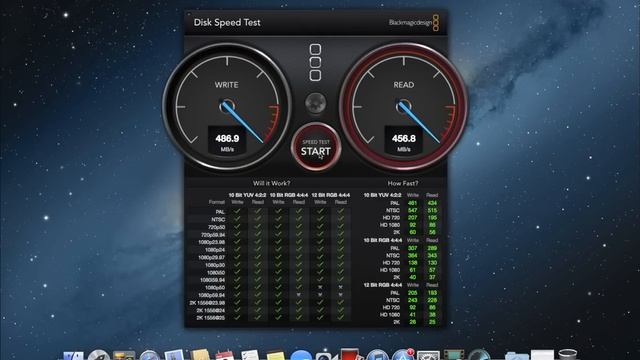This screenshot has width=640, height=360.
Task: Click the 307 PAL write value
Action: tap(413, 248)
